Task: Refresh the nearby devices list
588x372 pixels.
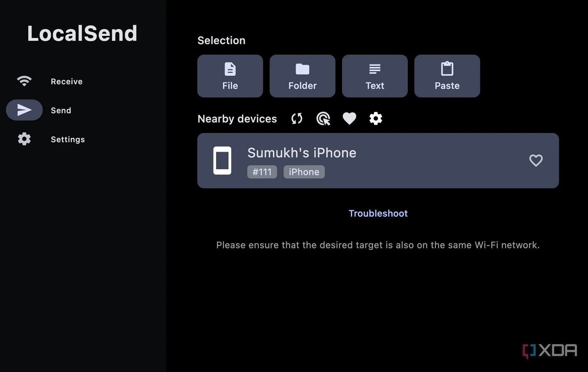Action: [x=297, y=119]
